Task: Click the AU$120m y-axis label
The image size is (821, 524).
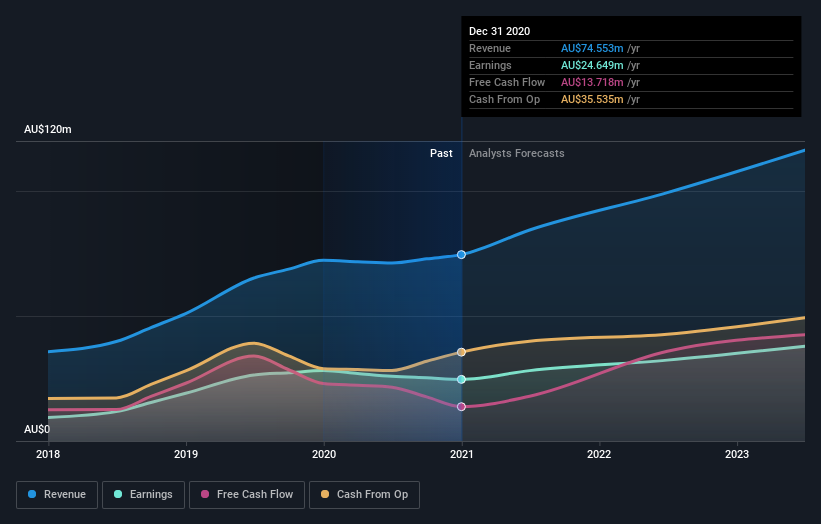Action: coord(48,129)
